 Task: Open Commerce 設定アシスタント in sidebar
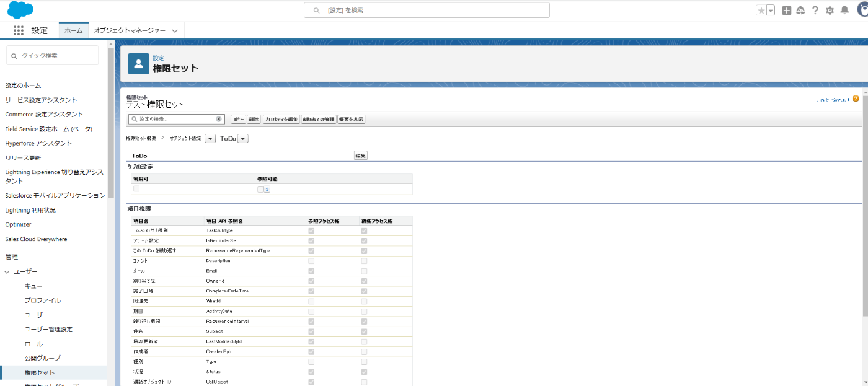click(44, 114)
